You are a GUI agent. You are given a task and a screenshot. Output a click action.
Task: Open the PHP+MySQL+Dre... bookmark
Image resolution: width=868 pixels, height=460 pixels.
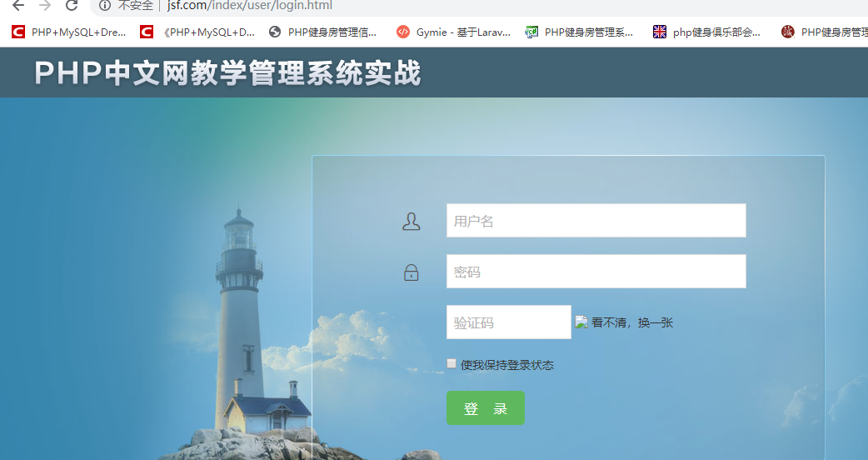(68, 32)
